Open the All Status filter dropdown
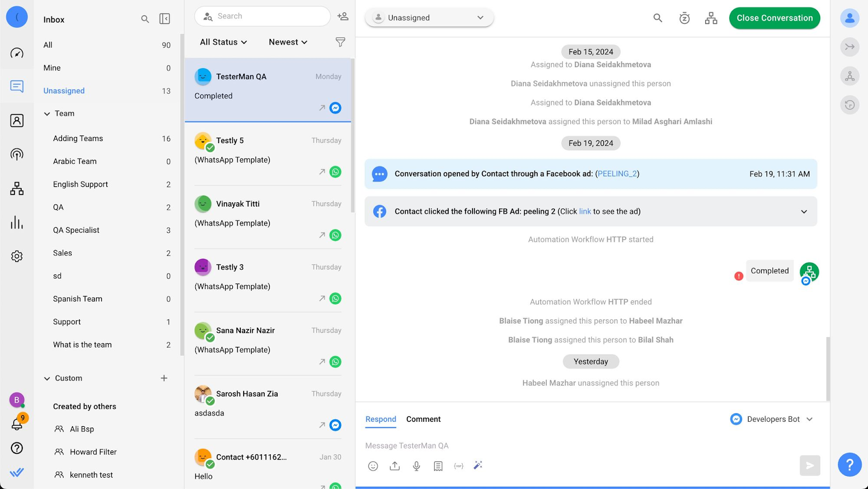Viewport: 868px width, 489px height. 224,42
